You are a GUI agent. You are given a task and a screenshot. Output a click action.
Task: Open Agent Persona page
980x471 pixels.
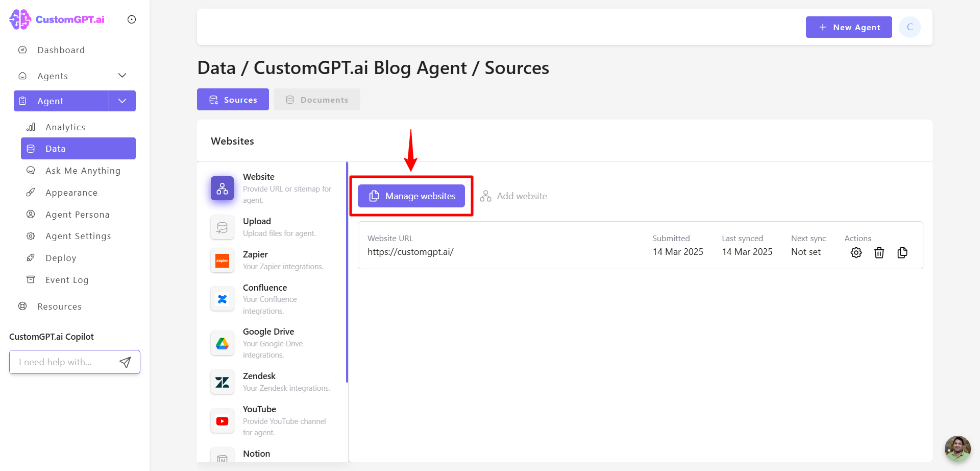[x=78, y=215]
